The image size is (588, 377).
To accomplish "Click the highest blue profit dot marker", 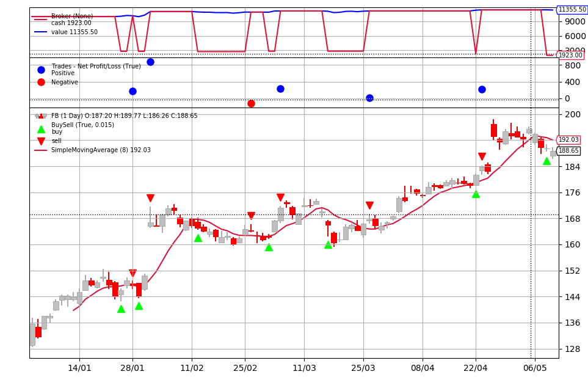I will (x=150, y=61).
